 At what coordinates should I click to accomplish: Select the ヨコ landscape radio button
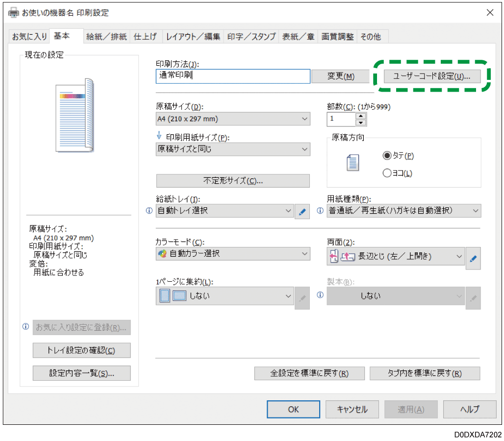click(x=387, y=173)
